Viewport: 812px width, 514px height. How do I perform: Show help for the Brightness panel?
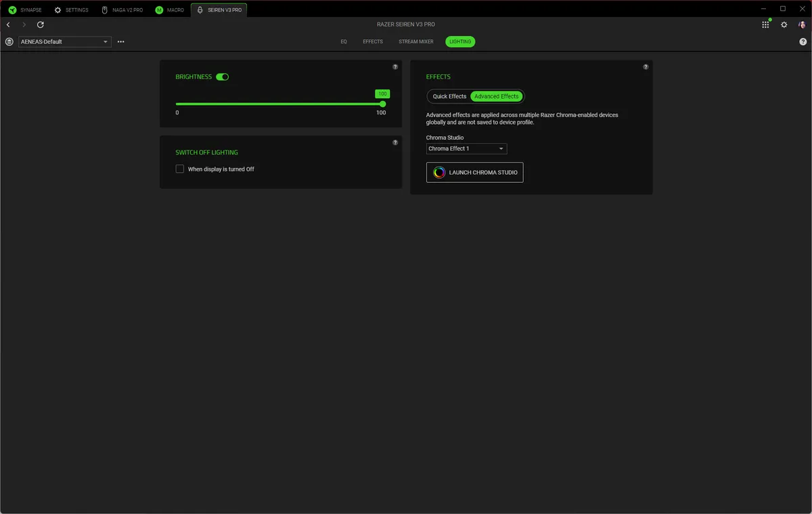point(395,67)
